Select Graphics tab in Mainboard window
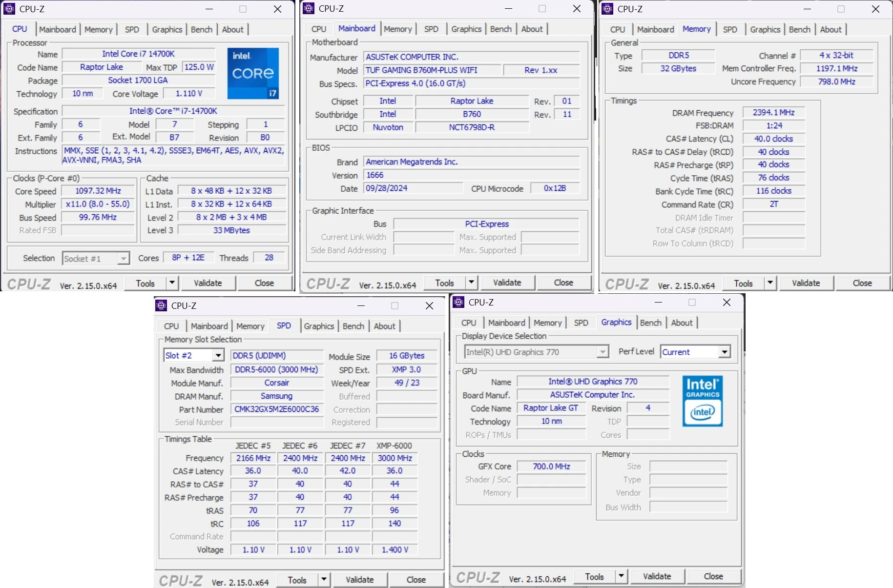Image resolution: width=893 pixels, height=588 pixels. pyautogui.click(x=466, y=29)
